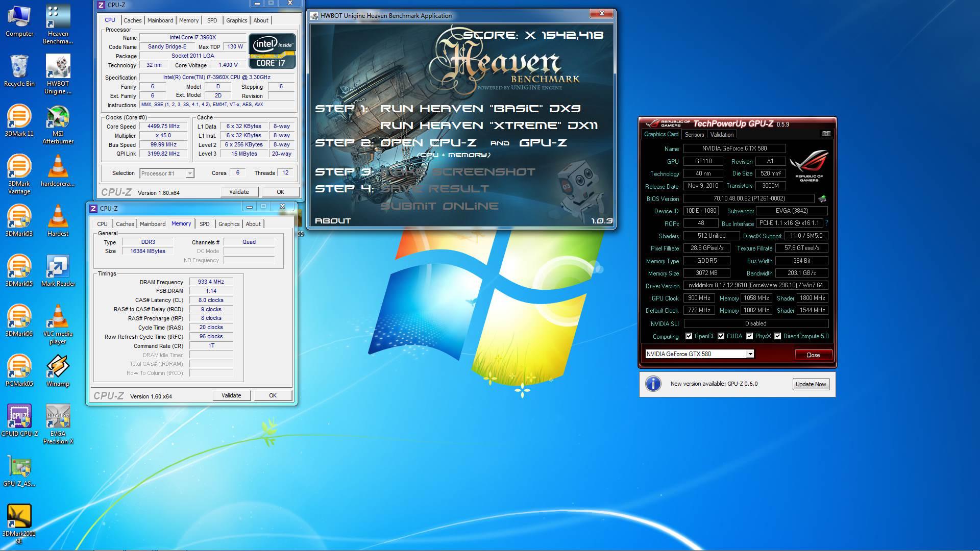Click Bus Interface question mark icon
The image size is (980, 551).
(826, 223)
